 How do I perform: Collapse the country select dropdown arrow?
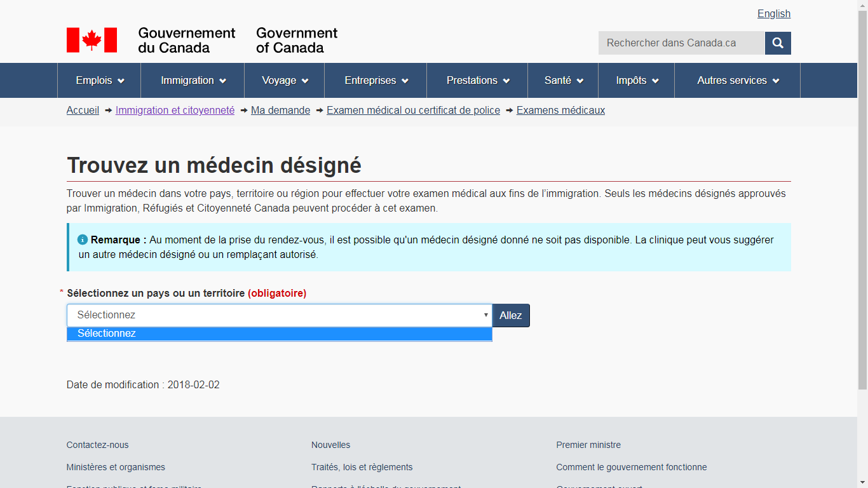[x=485, y=315]
